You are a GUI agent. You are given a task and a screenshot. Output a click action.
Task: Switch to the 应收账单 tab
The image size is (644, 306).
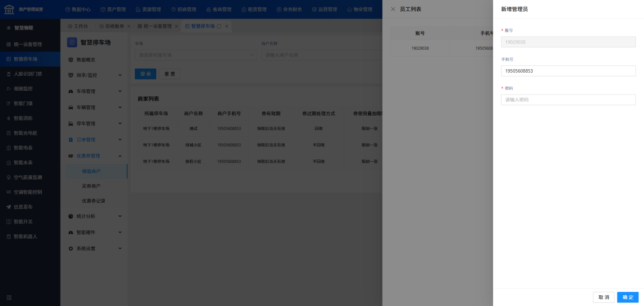pyautogui.click(x=111, y=26)
